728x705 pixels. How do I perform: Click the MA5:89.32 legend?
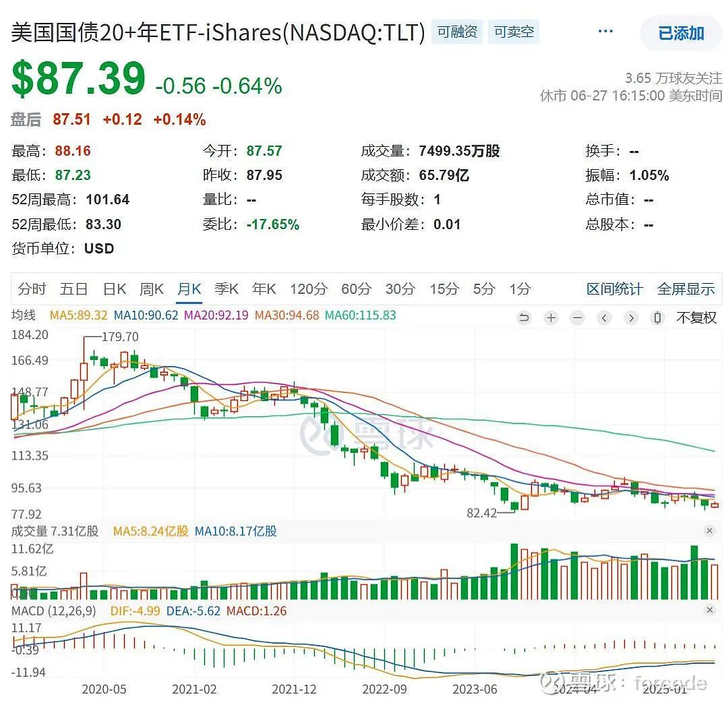78,315
